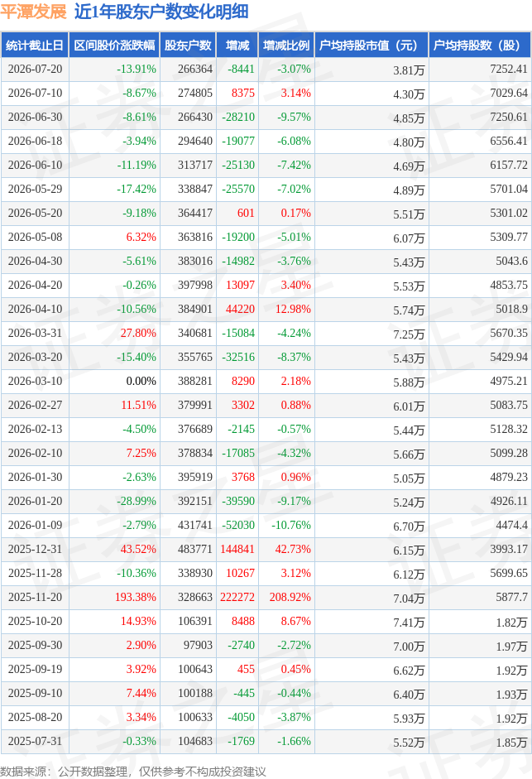
Task: Click the 区间股价涨跌幅 column header
Action: coord(114,46)
